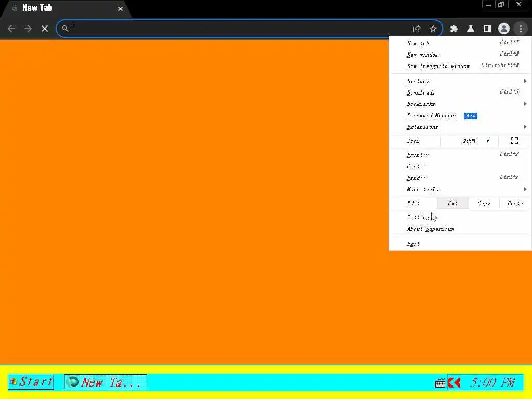Toggle the side panel icon

[x=487, y=29]
